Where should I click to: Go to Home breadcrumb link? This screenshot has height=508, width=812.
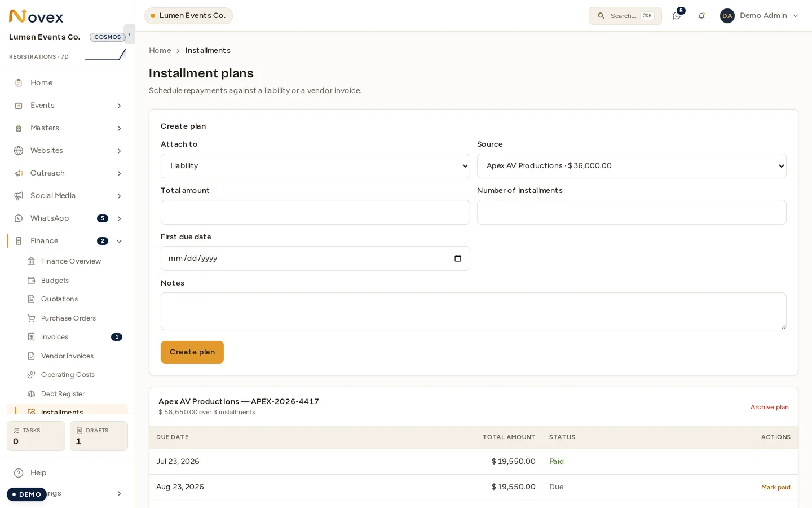[x=160, y=51]
